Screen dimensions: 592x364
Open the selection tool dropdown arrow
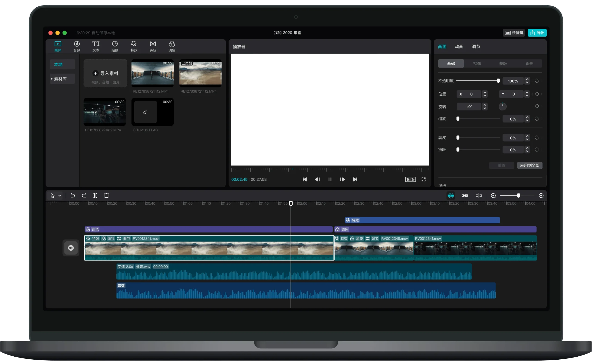[x=60, y=195]
